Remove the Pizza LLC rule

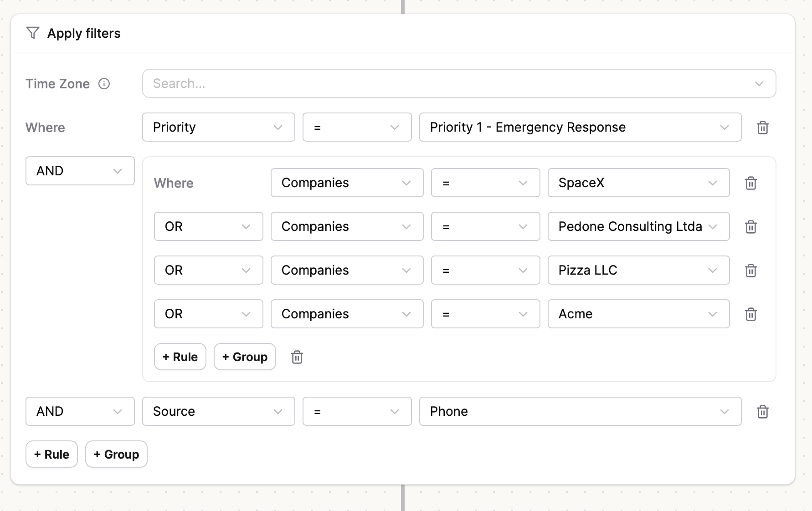click(x=751, y=271)
